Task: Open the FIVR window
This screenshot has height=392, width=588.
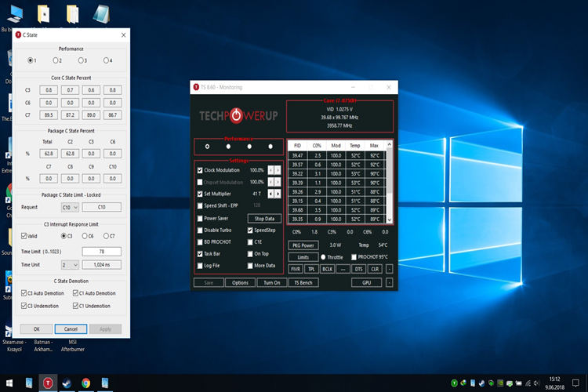Action: [x=296, y=269]
